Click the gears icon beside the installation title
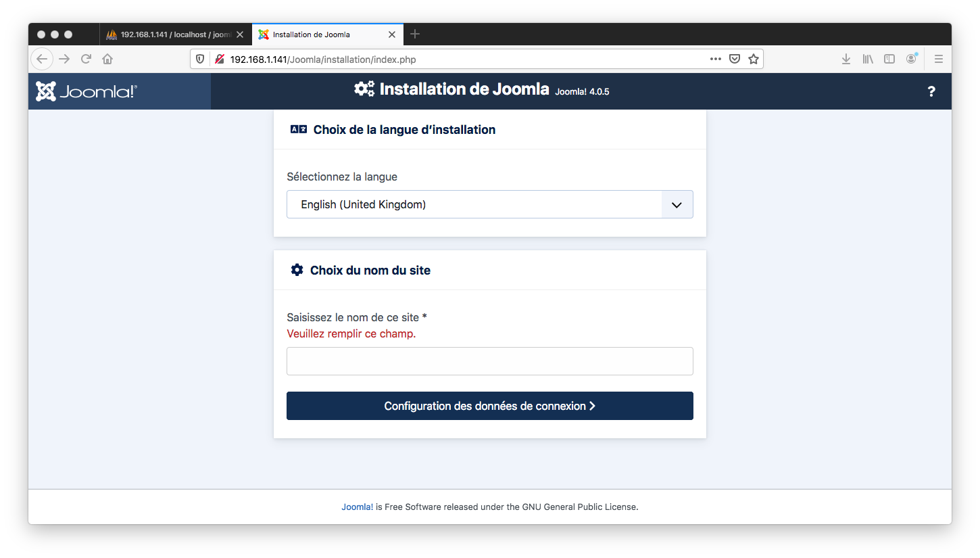This screenshot has width=980, height=558. click(x=364, y=88)
